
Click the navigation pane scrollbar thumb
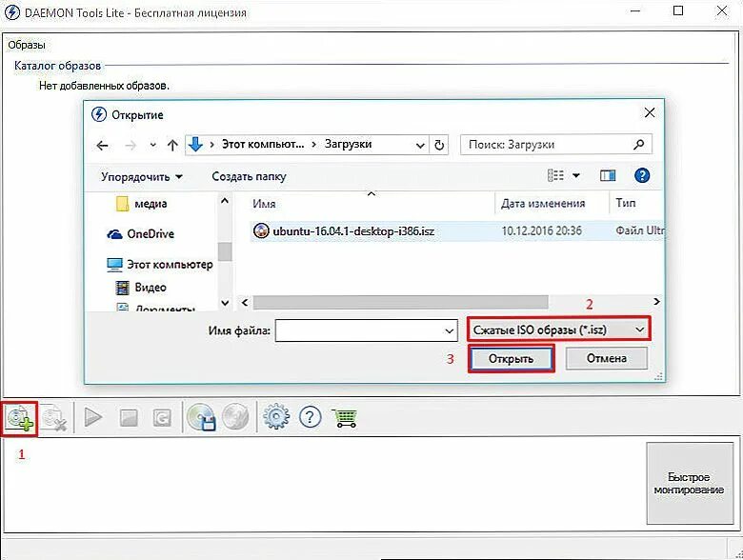pyautogui.click(x=225, y=251)
